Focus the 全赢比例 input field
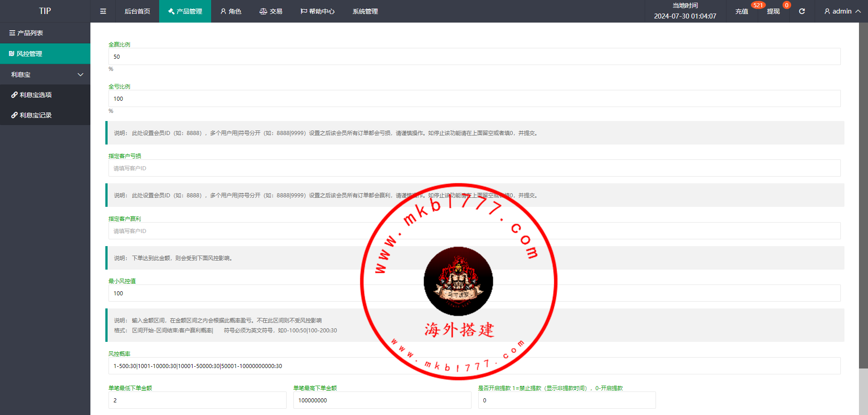The image size is (868, 415). [x=474, y=56]
